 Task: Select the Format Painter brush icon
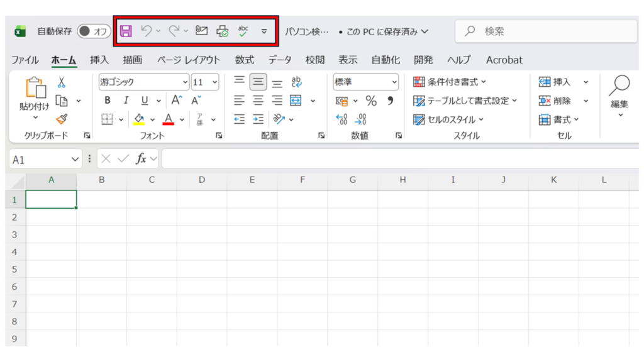coord(62,119)
